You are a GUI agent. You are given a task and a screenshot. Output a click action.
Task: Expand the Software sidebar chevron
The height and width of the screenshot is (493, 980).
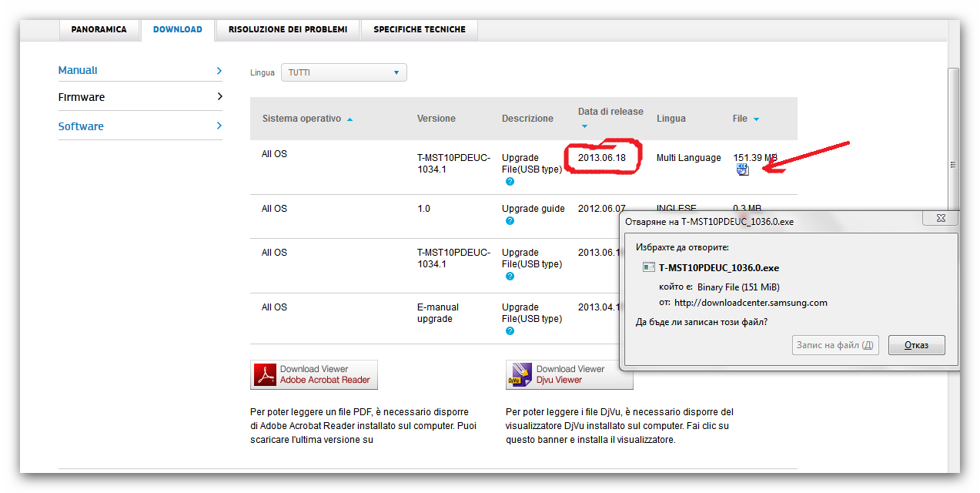(x=219, y=126)
